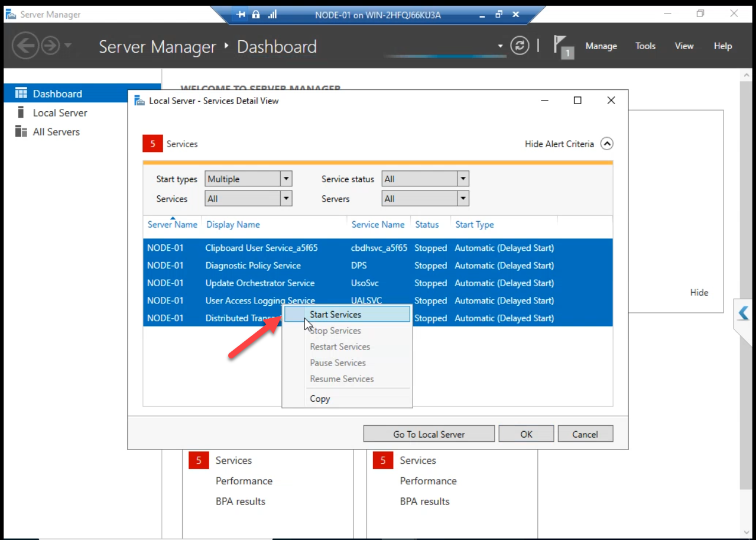Screen dimensions: 756x540
Task: Click the forward navigation arrow
Action: click(x=50, y=46)
